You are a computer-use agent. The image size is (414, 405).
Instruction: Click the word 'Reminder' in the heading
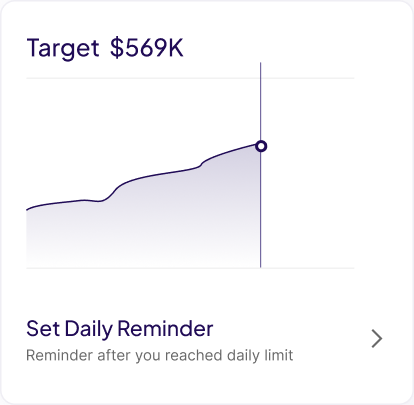point(165,329)
